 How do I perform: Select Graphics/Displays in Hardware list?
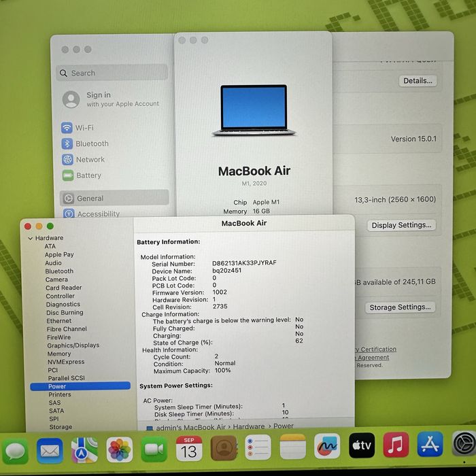(73, 345)
